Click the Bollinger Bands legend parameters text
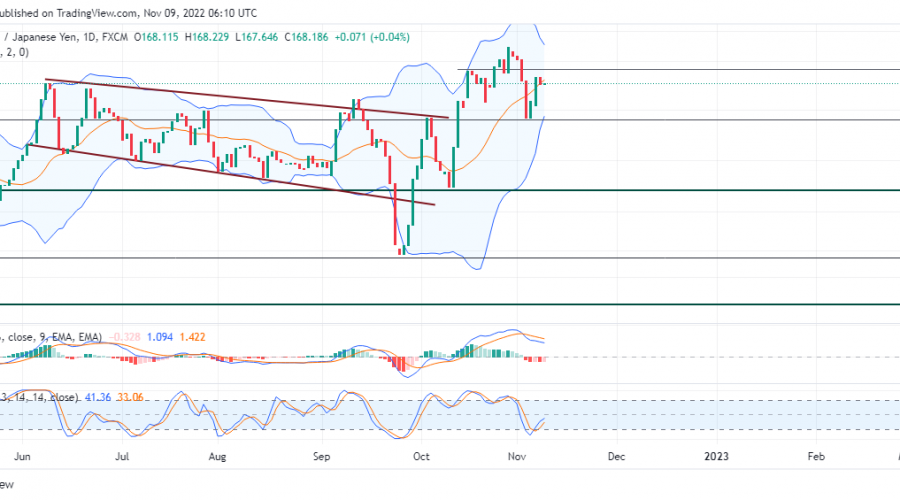This screenshot has width=900, height=500. coord(14,52)
